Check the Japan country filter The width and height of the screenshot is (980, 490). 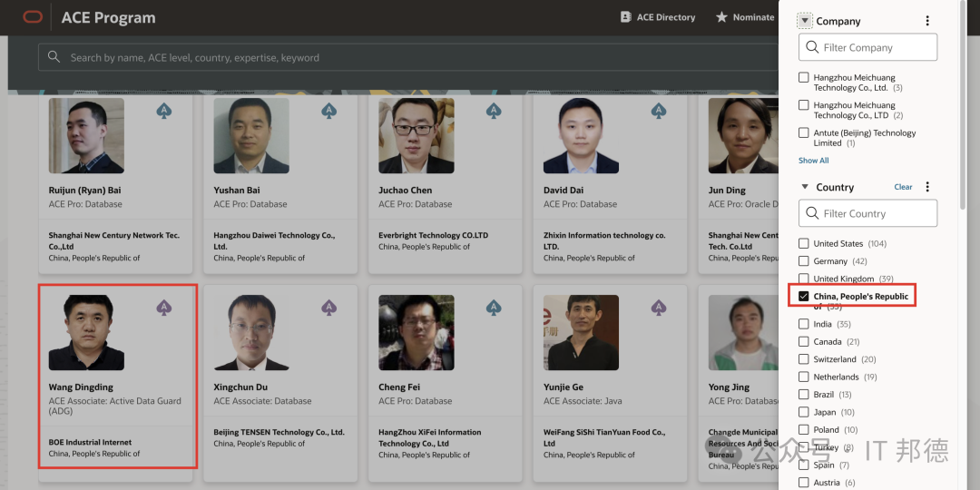804,412
